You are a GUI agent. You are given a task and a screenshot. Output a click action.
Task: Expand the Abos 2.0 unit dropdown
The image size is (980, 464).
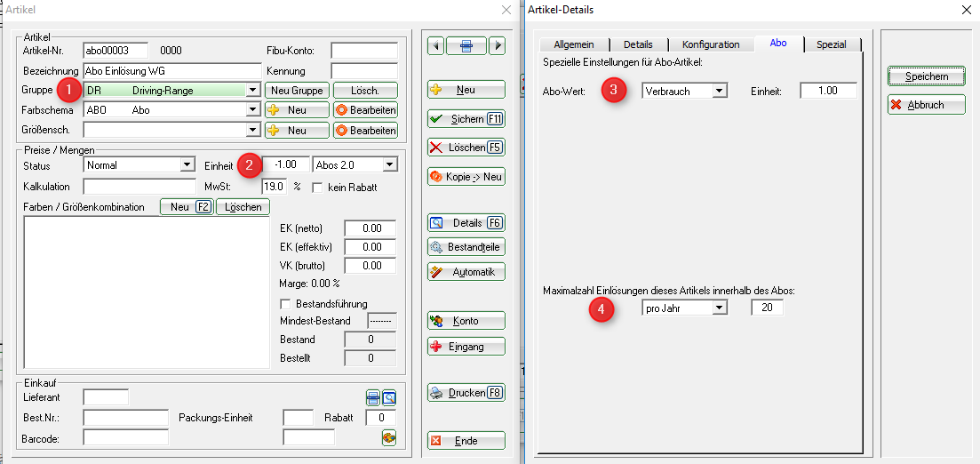[x=389, y=164]
